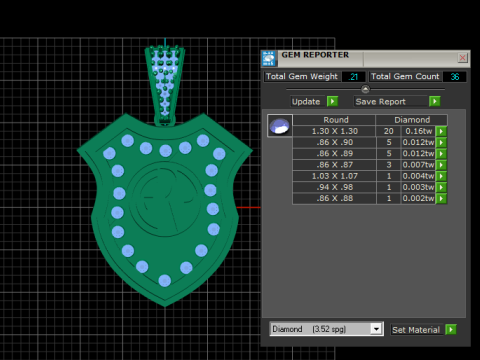Click arrow on 1.30 X 1.30 row
Screen dimensions: 480x360
441,131
